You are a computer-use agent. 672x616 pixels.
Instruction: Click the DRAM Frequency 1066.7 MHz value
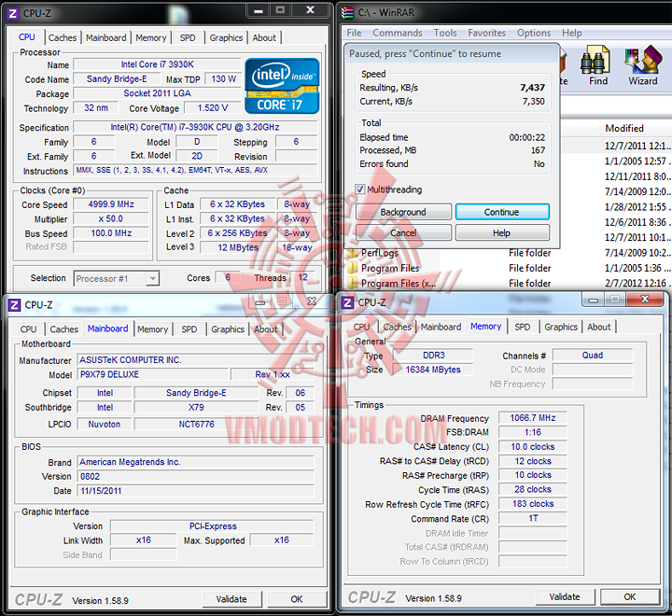pos(533,417)
